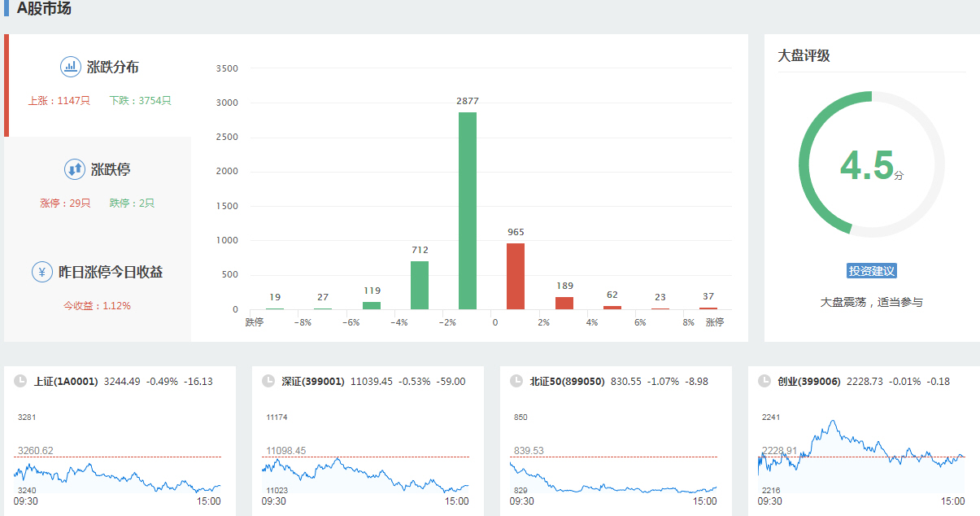Open the 昨日涨停今日收益 tab
Image resolution: width=980 pixels, height=516 pixels.
[x=110, y=272]
